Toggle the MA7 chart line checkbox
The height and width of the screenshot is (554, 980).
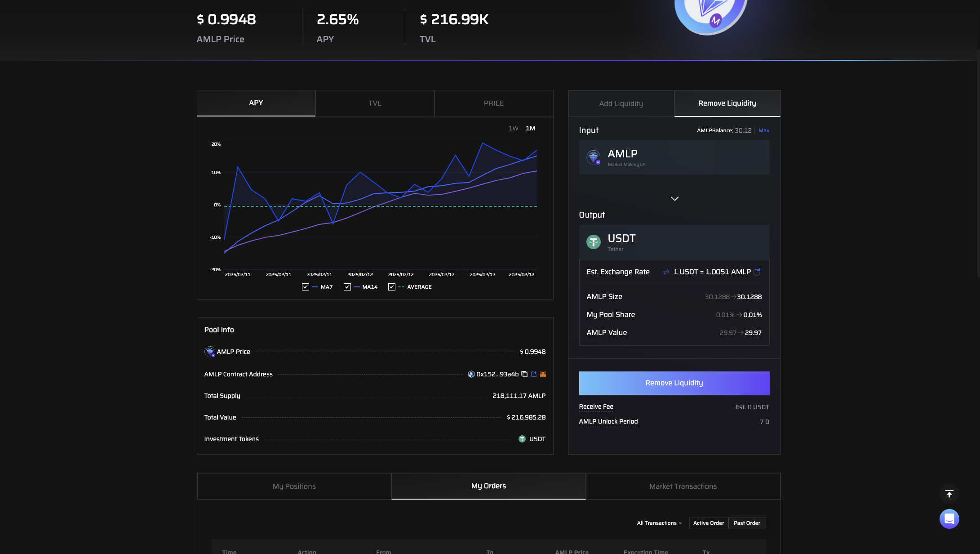(306, 287)
